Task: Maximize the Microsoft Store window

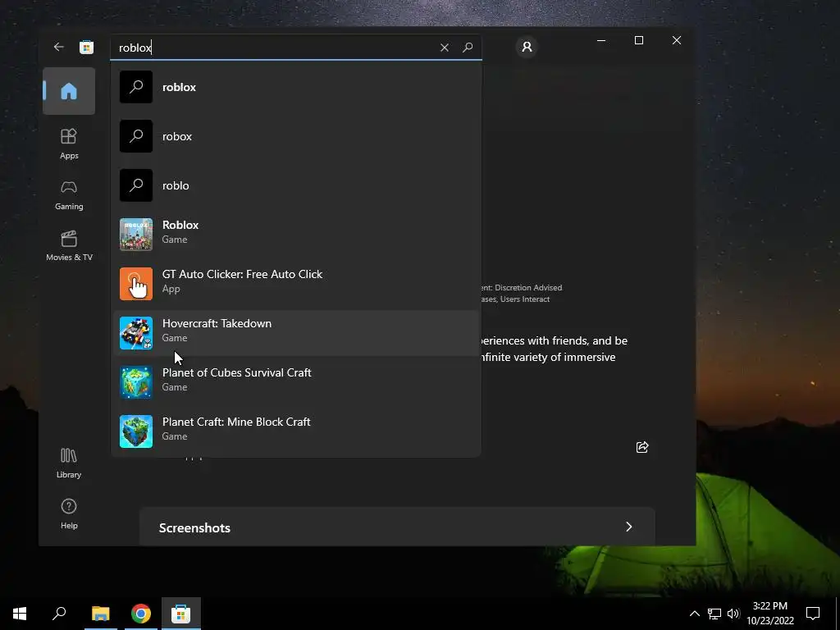Action: pos(638,40)
